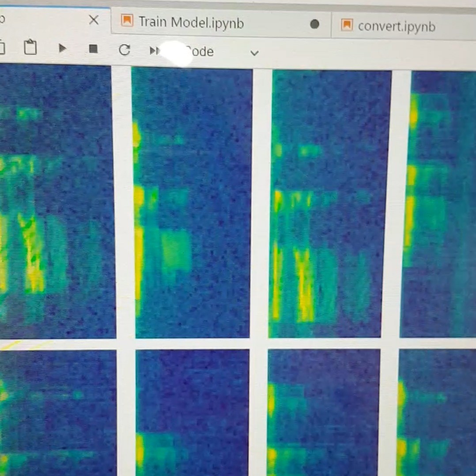The image size is (476, 476).
Task: Close the active notebook tab with X
Action: tap(94, 19)
